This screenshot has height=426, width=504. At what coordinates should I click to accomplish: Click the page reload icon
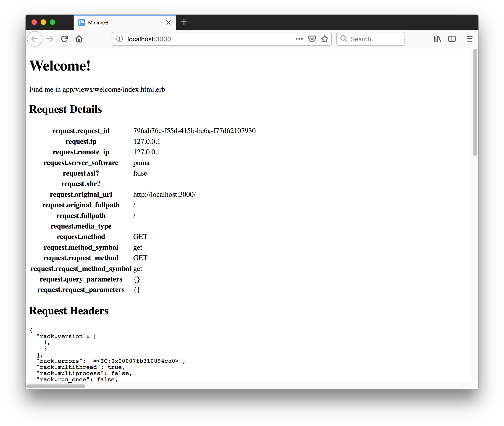pos(65,39)
